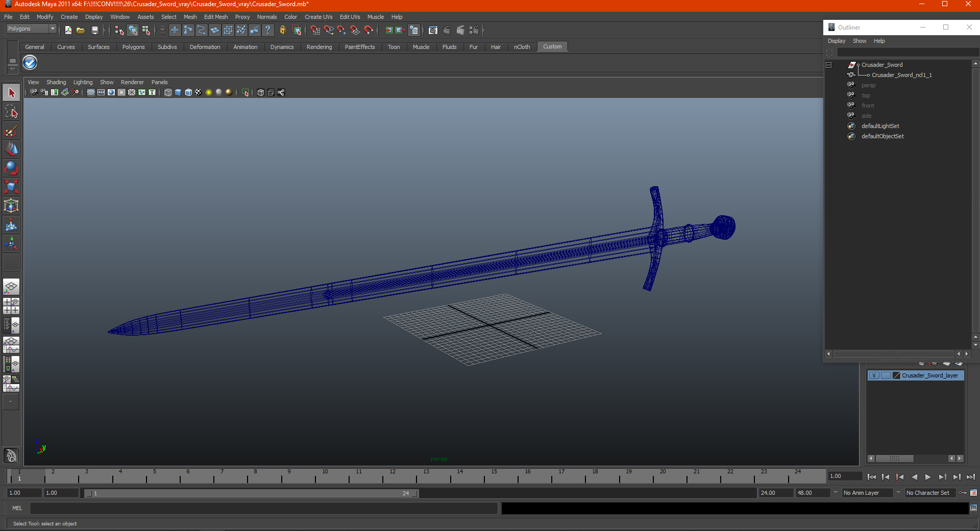Click the snap to grids magnet icon
Screen dimensions: 980x531
coord(315,31)
